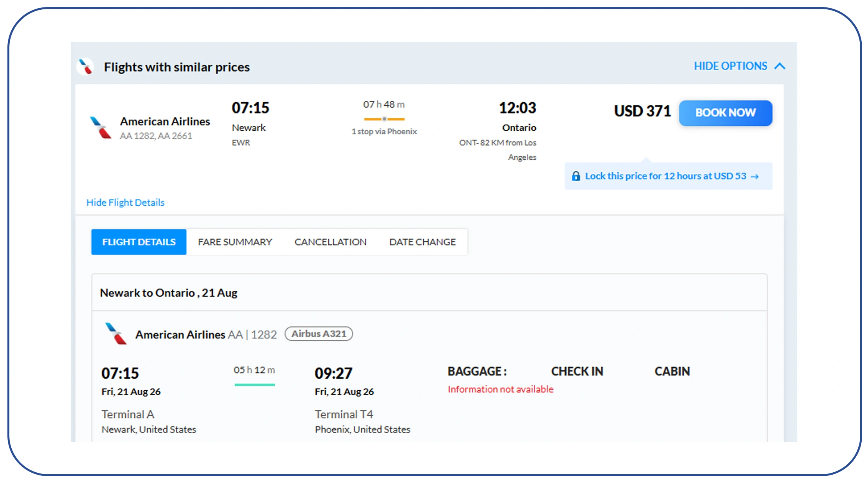The image size is (868, 484).
Task: Click 'CHECK IN' baggage column header
Action: pyautogui.click(x=577, y=371)
